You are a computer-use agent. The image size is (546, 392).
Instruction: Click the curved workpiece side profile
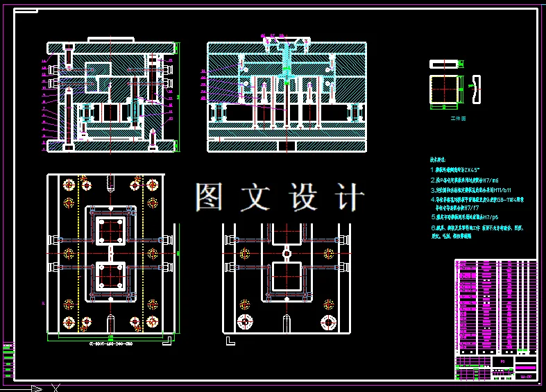[477, 90]
